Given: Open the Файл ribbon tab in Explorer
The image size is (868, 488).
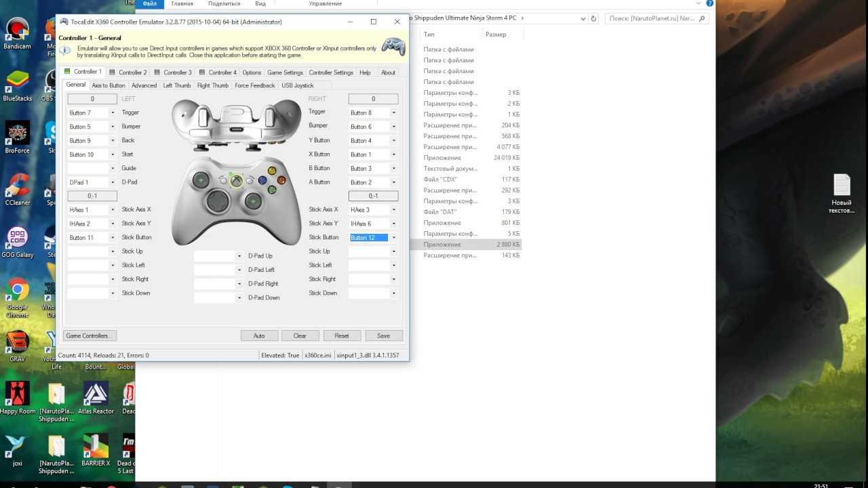Looking at the screenshot, I should (x=150, y=3).
